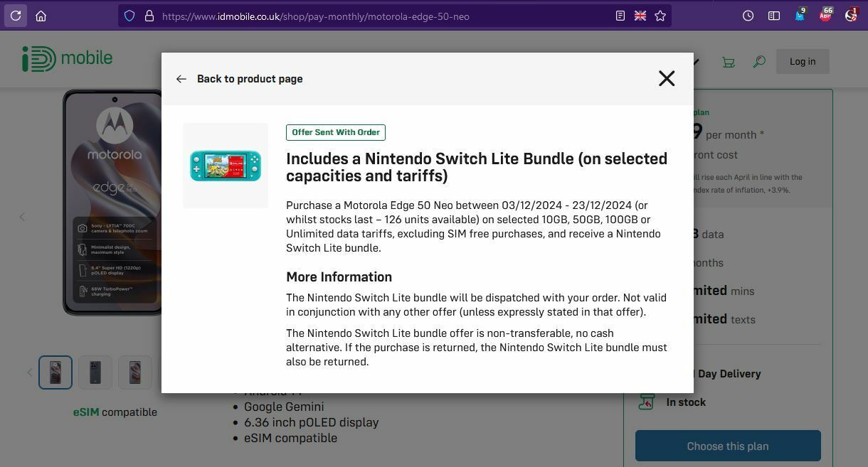Click '6.36 inch pOLED display' bullet
The height and width of the screenshot is (467, 868).
pos(311,422)
